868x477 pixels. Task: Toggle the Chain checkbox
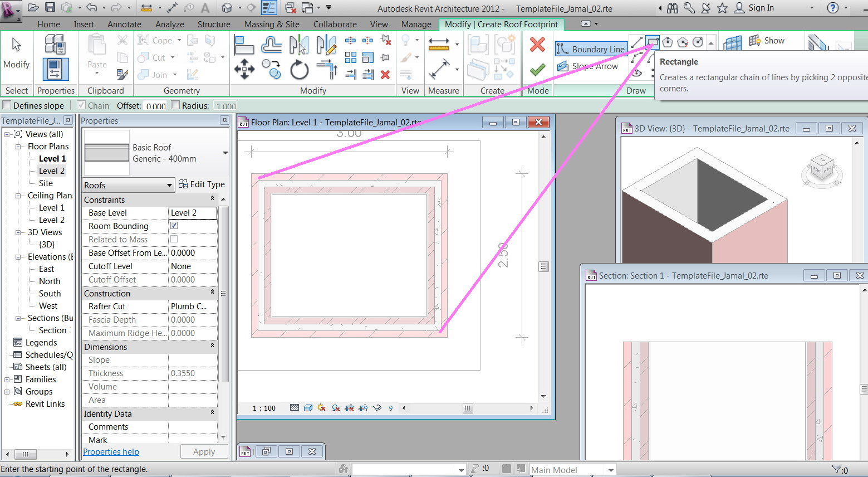[x=81, y=105]
